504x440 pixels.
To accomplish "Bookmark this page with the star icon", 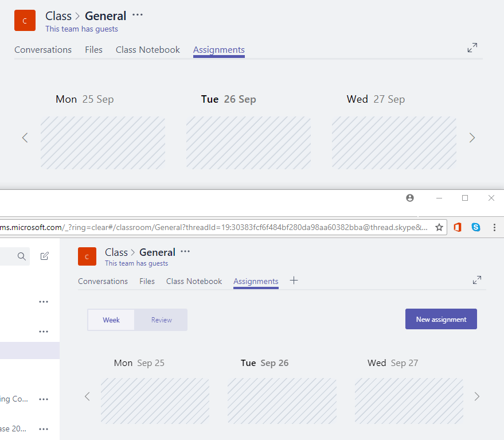I will coord(439,227).
